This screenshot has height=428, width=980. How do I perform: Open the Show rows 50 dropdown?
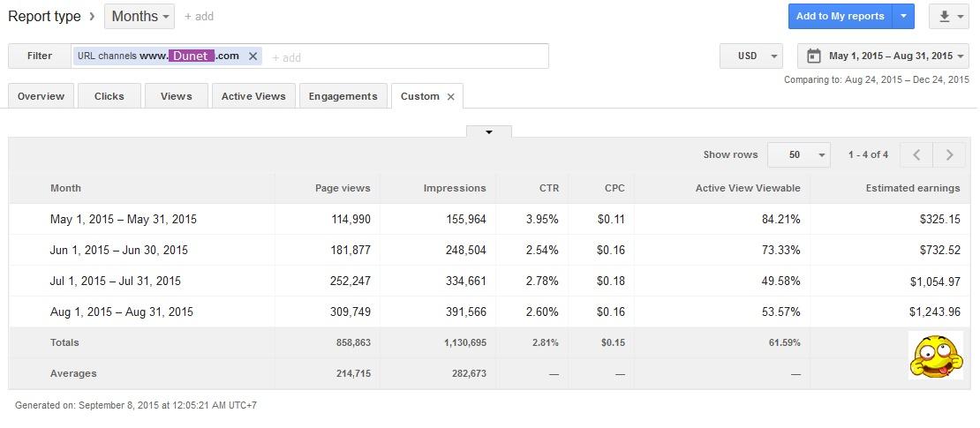pyautogui.click(x=799, y=155)
